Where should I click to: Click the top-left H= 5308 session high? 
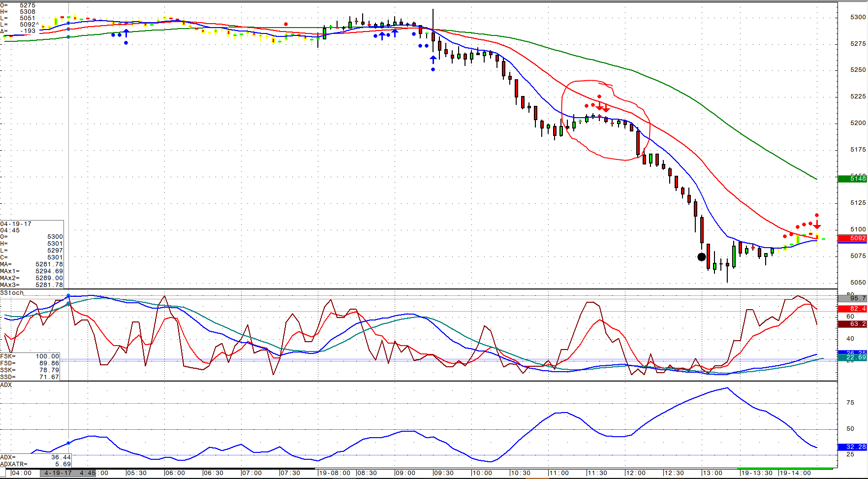coord(18,12)
